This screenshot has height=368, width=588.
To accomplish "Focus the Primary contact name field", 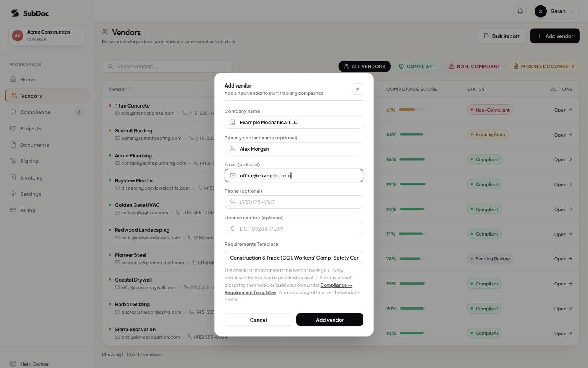I will click(x=294, y=149).
